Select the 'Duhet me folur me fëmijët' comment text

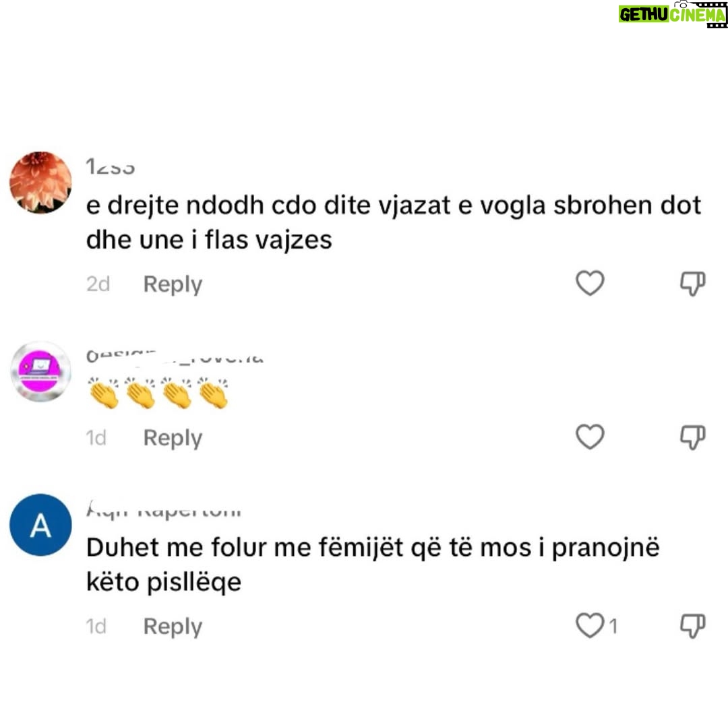(x=373, y=565)
